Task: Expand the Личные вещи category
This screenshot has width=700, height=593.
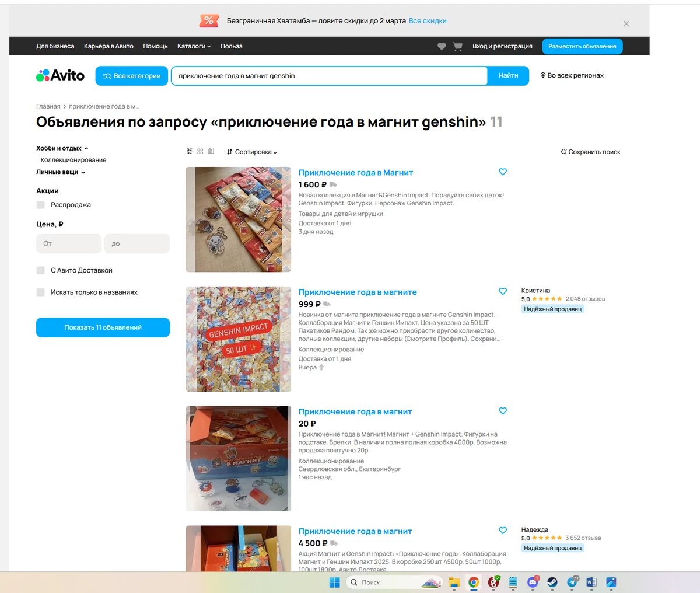Action: tap(61, 172)
